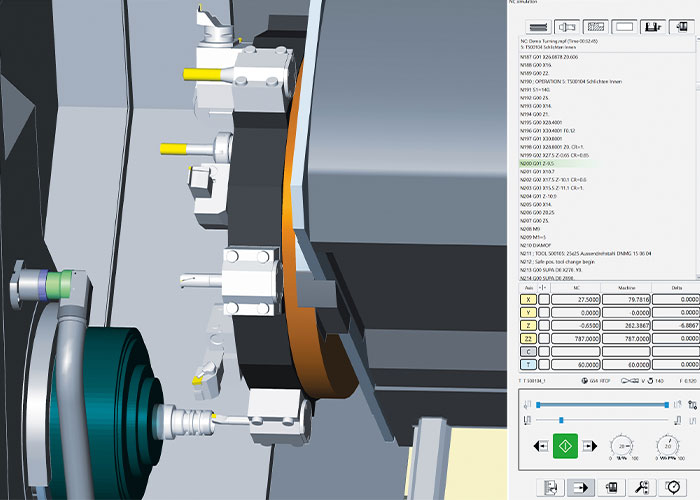Click the Delta column header
700x500 pixels.
676,288
